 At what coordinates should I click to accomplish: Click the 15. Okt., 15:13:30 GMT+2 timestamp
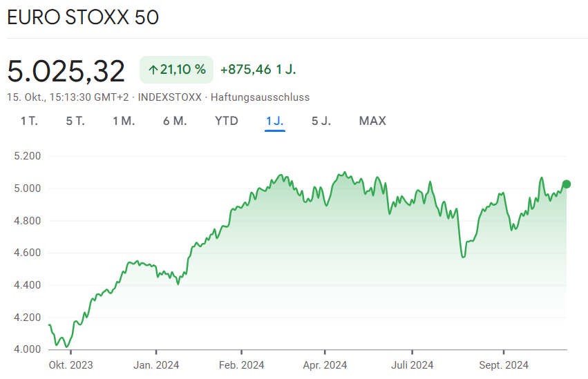pos(68,97)
